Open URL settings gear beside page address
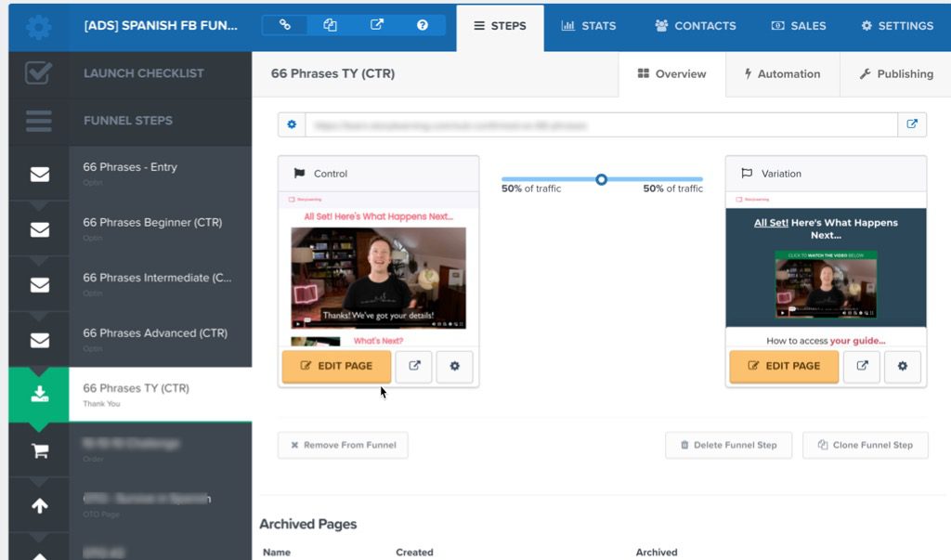 pyautogui.click(x=292, y=124)
